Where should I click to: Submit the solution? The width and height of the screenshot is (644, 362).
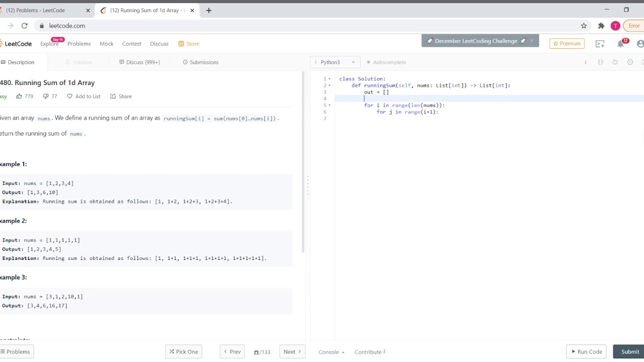pos(629,352)
